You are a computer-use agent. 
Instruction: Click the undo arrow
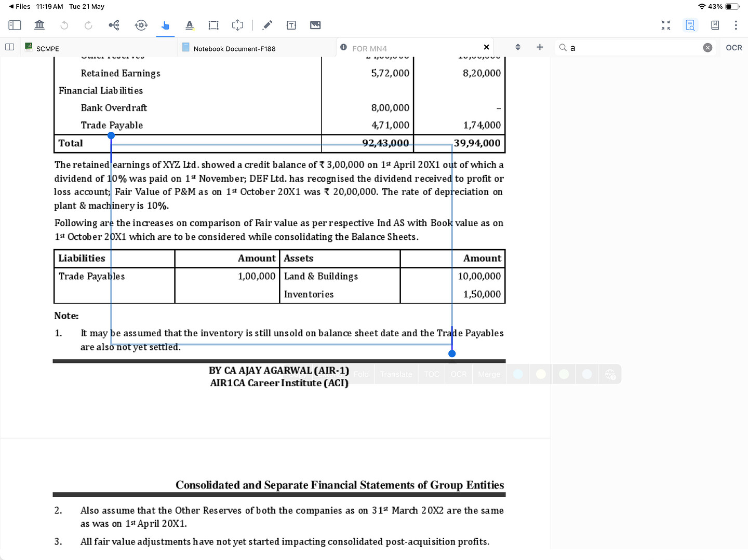(x=64, y=25)
